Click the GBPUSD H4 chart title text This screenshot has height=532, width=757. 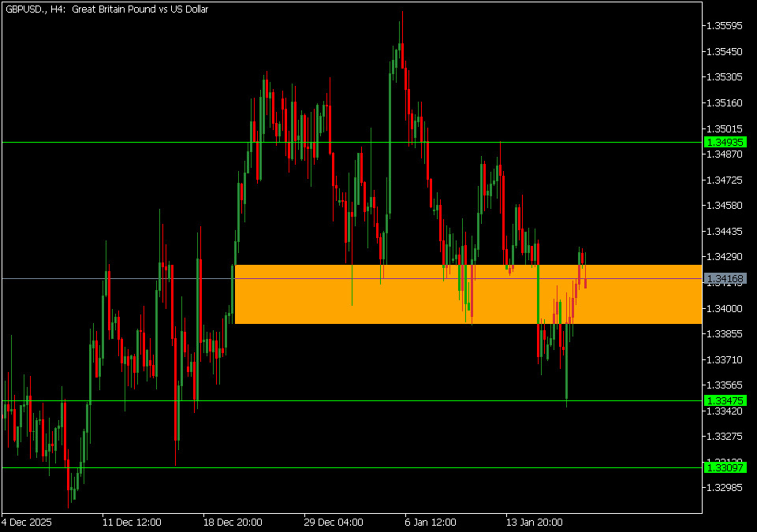coord(107,9)
